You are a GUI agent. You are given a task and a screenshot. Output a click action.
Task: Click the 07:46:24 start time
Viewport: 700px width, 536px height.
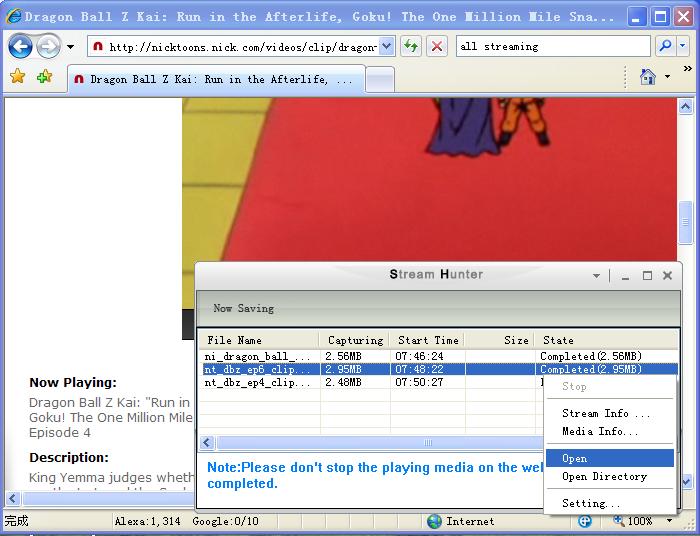click(419, 356)
